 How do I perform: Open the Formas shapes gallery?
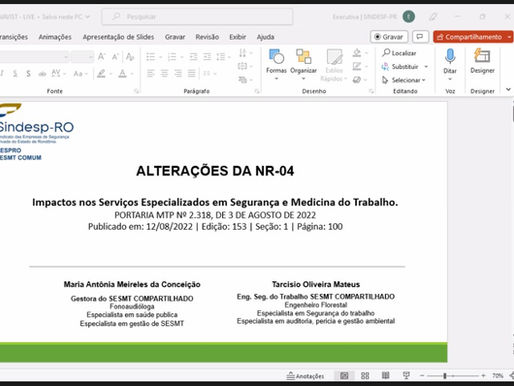pos(276,65)
